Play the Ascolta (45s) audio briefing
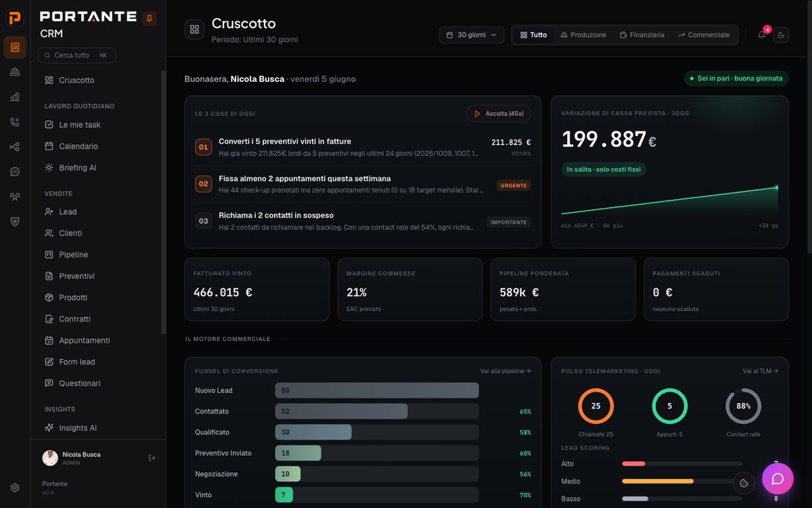This screenshot has height=508, width=812. point(499,114)
